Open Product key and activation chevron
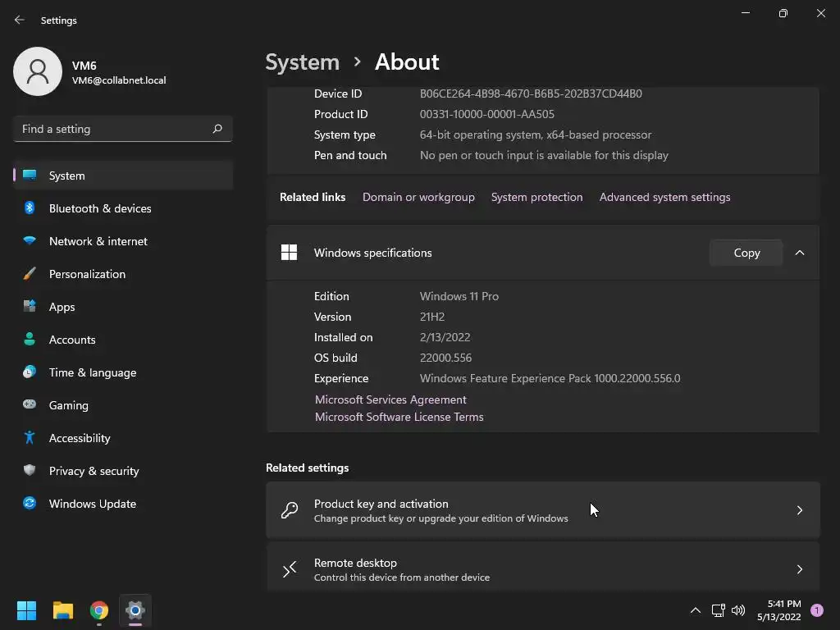Image resolution: width=840 pixels, height=630 pixels. coord(799,510)
